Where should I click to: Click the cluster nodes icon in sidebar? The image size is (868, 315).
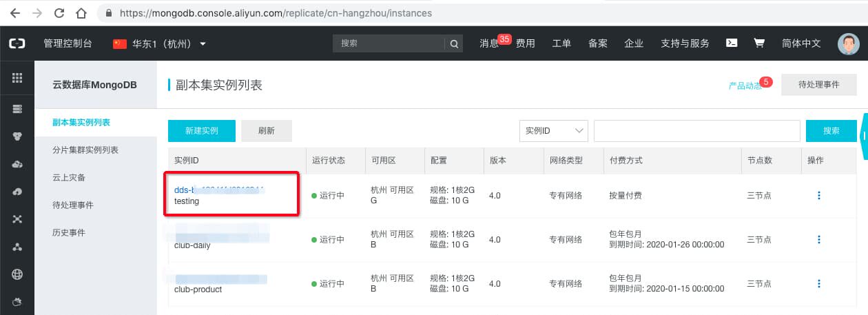[17, 247]
